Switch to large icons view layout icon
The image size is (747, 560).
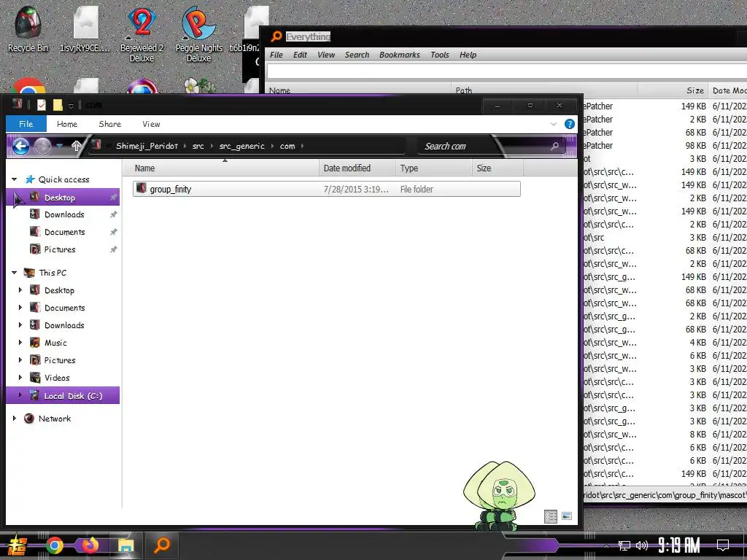[566, 516]
